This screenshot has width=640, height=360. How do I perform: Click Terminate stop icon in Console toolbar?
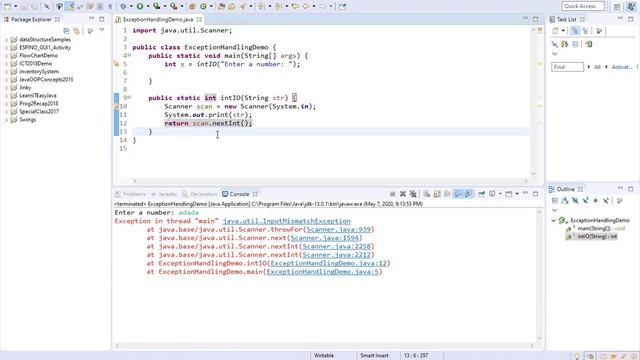pyautogui.click(x=392, y=194)
